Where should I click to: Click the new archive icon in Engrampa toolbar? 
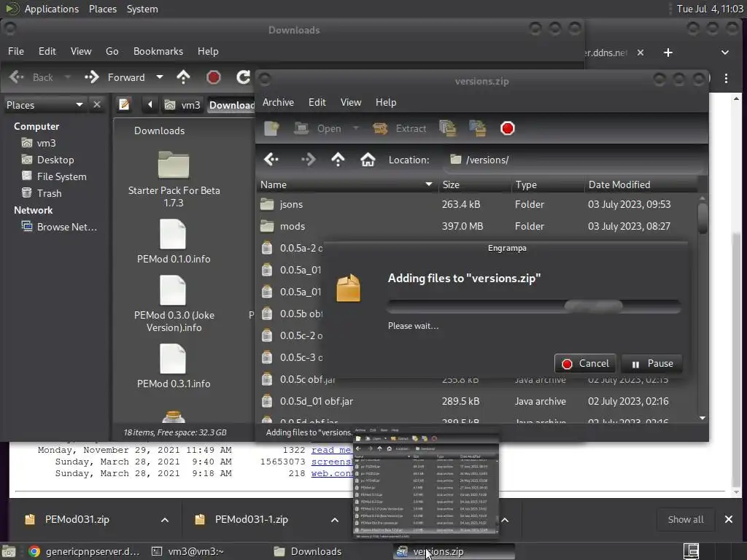(x=271, y=128)
